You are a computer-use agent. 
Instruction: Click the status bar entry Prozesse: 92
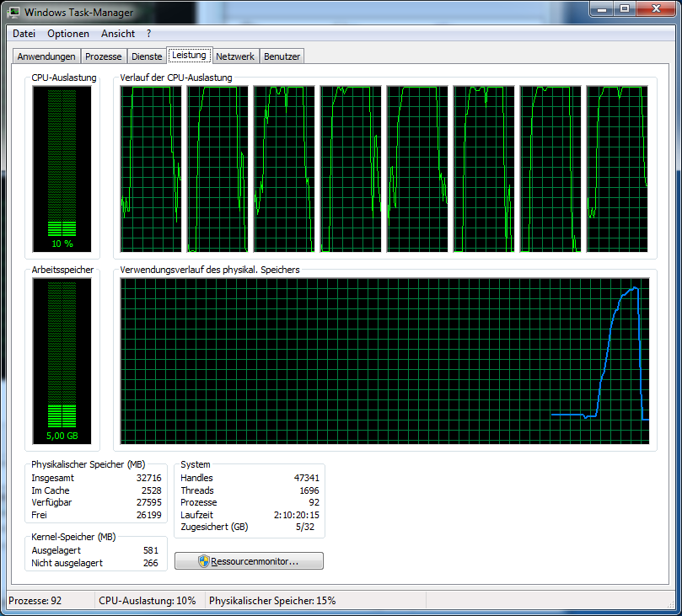(35, 601)
